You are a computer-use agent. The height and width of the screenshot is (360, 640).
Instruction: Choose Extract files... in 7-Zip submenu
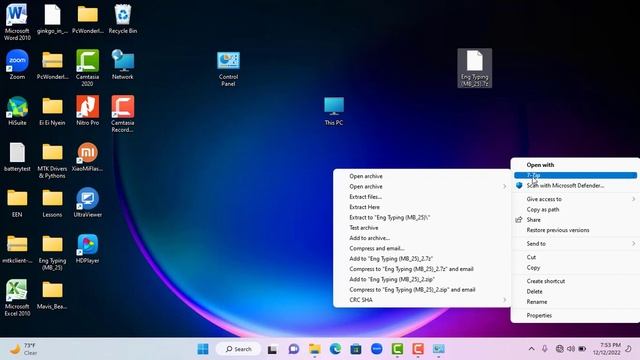[x=422, y=197]
